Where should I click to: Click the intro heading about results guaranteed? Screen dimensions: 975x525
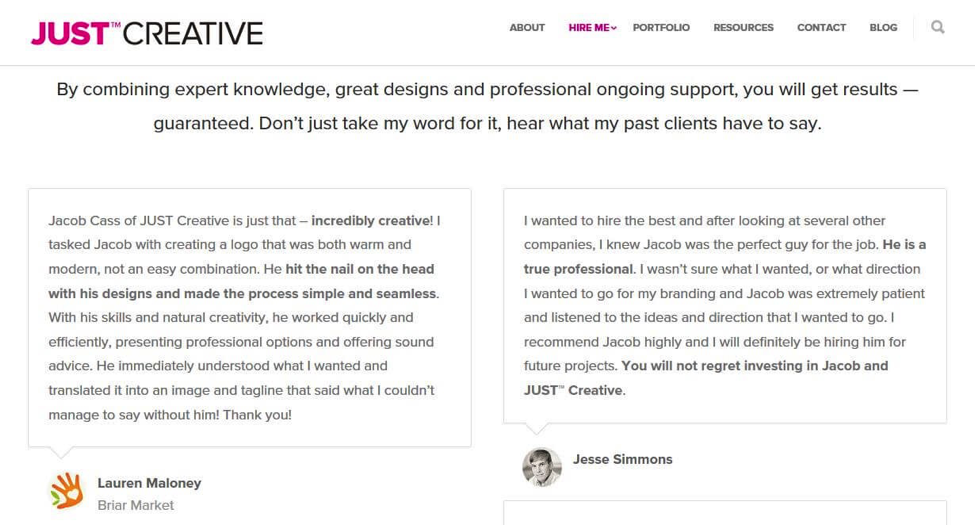(488, 106)
